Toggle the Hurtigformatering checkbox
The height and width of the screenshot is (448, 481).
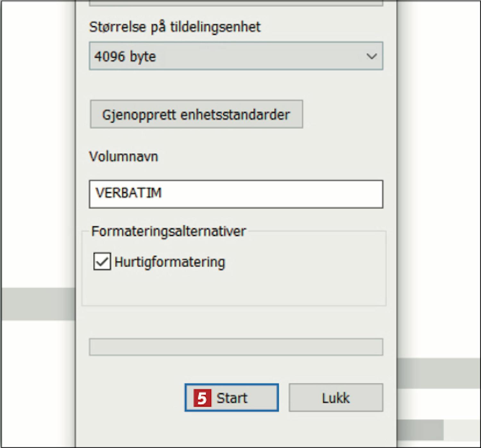(102, 261)
